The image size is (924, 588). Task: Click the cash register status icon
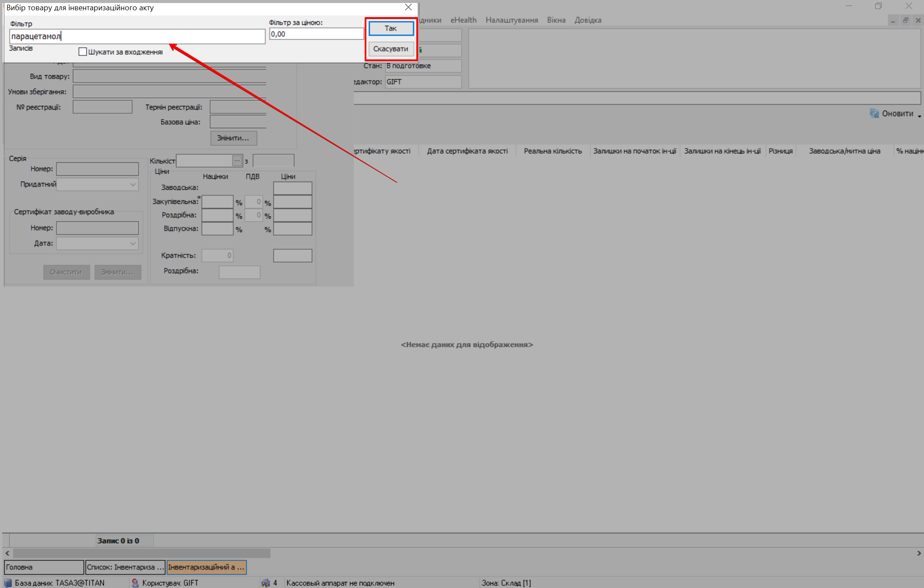pos(266,583)
